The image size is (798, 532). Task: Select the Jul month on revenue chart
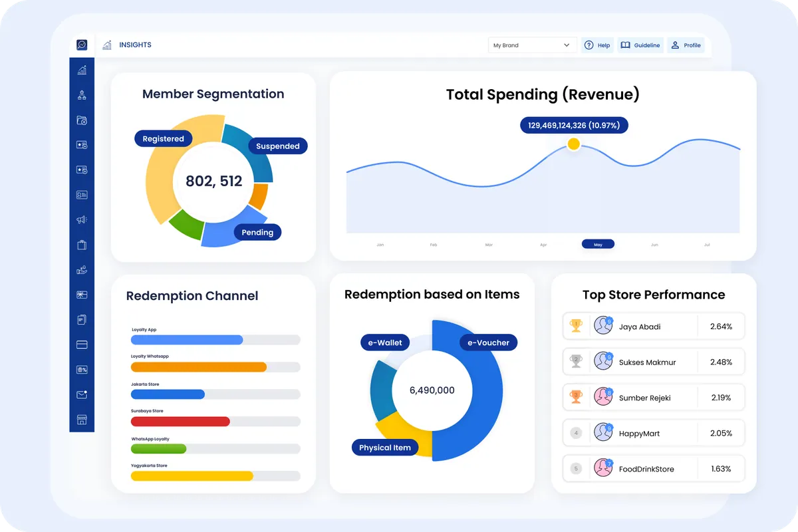point(707,245)
